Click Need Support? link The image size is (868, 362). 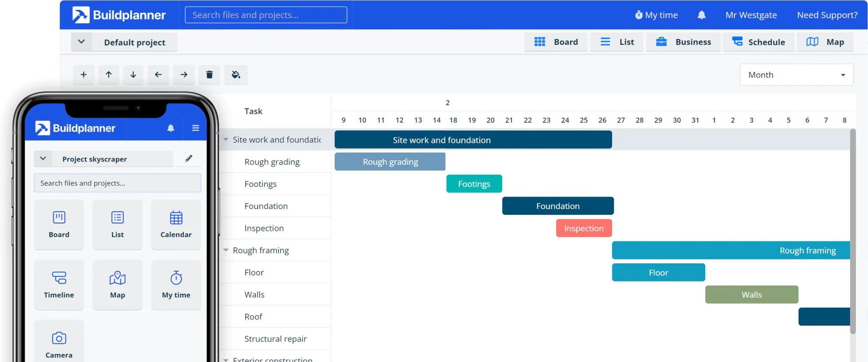(827, 15)
